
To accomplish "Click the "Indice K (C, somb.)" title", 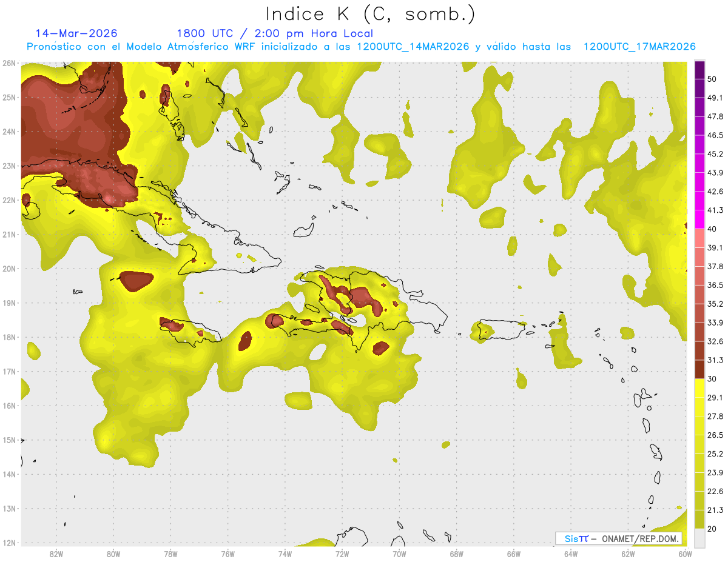I will click(370, 15).
